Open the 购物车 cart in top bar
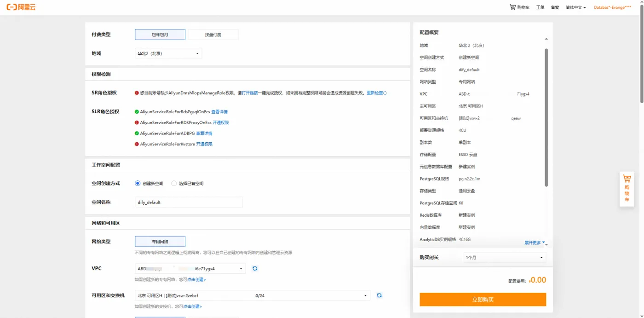Image resolution: width=644 pixels, height=318 pixels. (x=520, y=7)
